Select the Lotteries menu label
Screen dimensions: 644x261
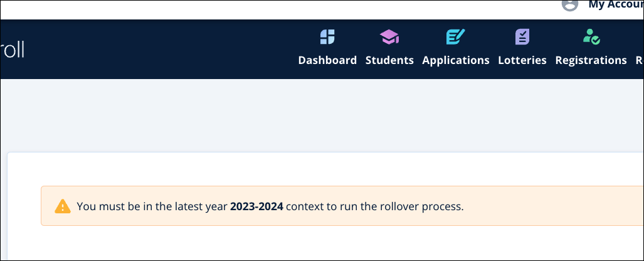tap(522, 60)
